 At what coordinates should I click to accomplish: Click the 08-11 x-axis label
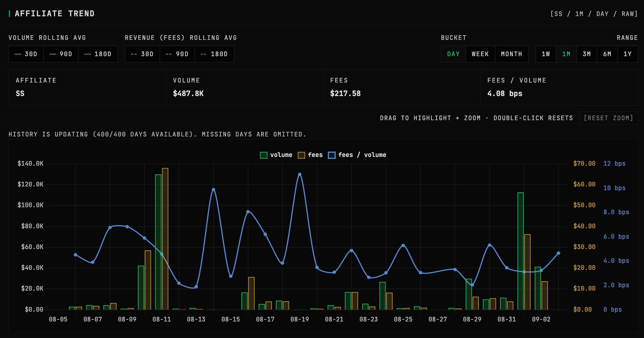click(162, 319)
